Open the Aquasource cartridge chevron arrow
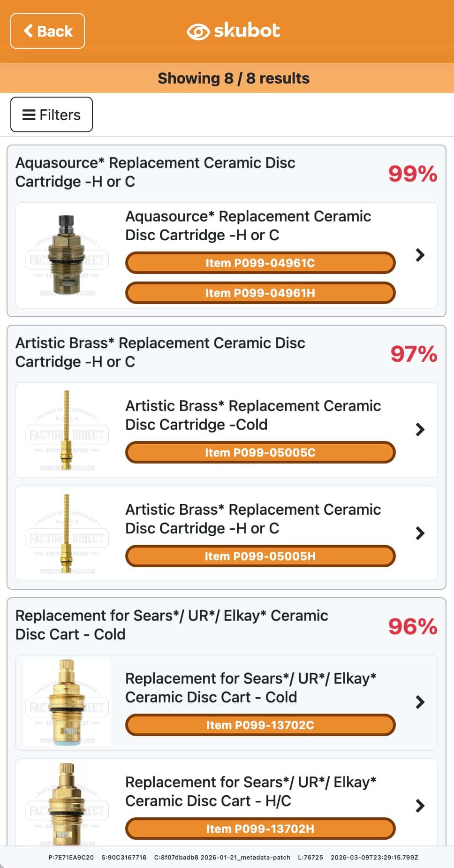The height and width of the screenshot is (868, 454). click(420, 255)
